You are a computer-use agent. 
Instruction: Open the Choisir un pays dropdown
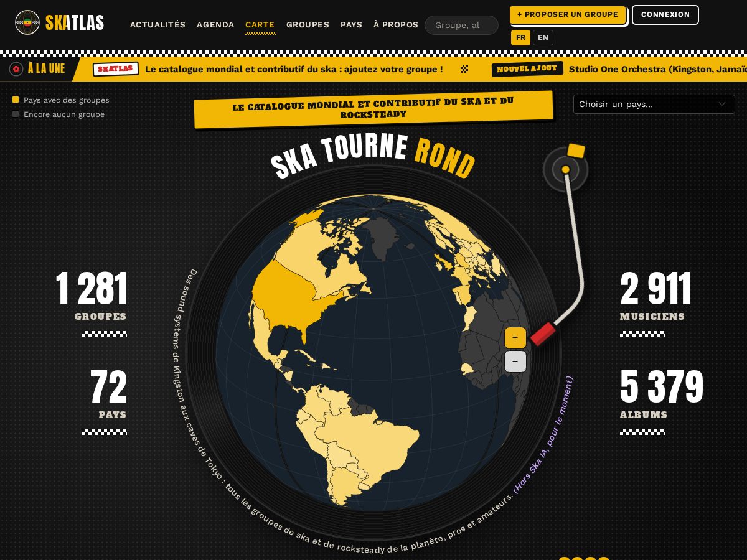click(654, 104)
